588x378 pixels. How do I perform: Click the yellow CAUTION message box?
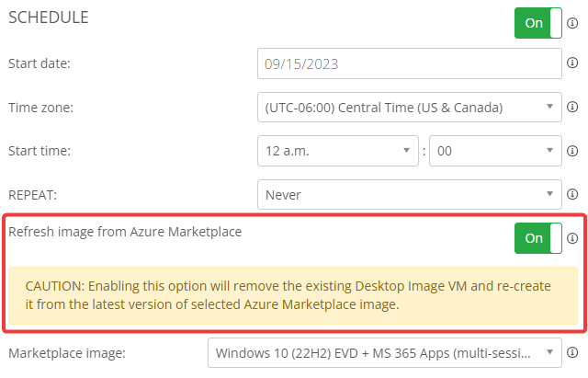coord(294,295)
